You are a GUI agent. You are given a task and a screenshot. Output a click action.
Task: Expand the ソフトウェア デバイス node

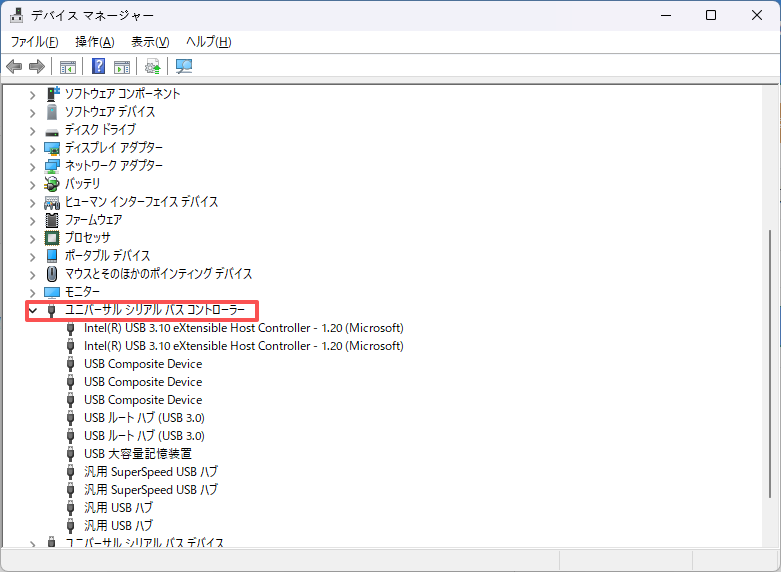coord(33,113)
